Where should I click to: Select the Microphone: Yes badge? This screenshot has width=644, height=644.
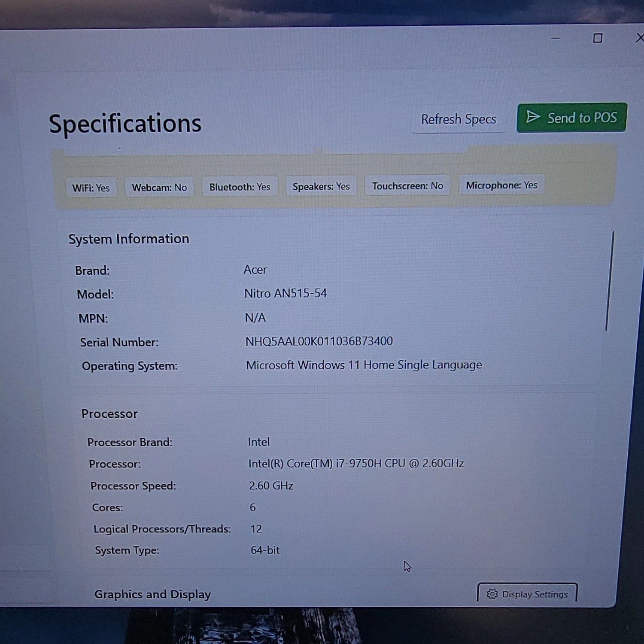pos(501,185)
